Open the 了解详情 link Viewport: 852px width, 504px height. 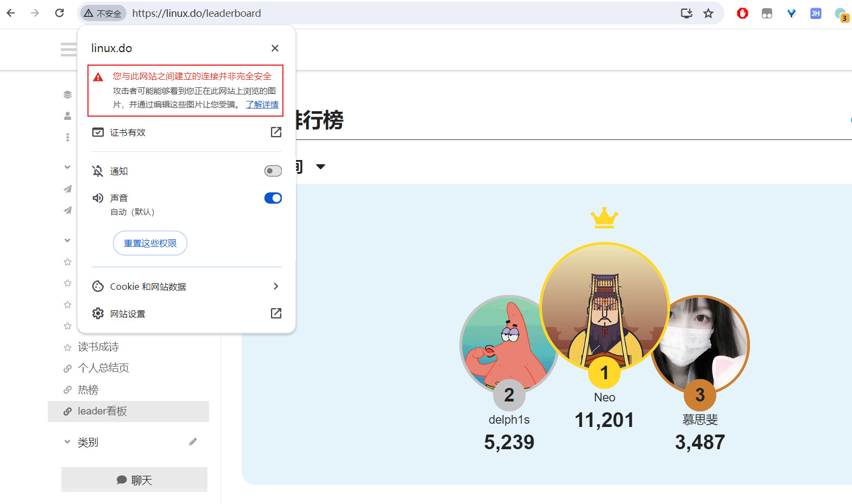pyautogui.click(x=262, y=104)
